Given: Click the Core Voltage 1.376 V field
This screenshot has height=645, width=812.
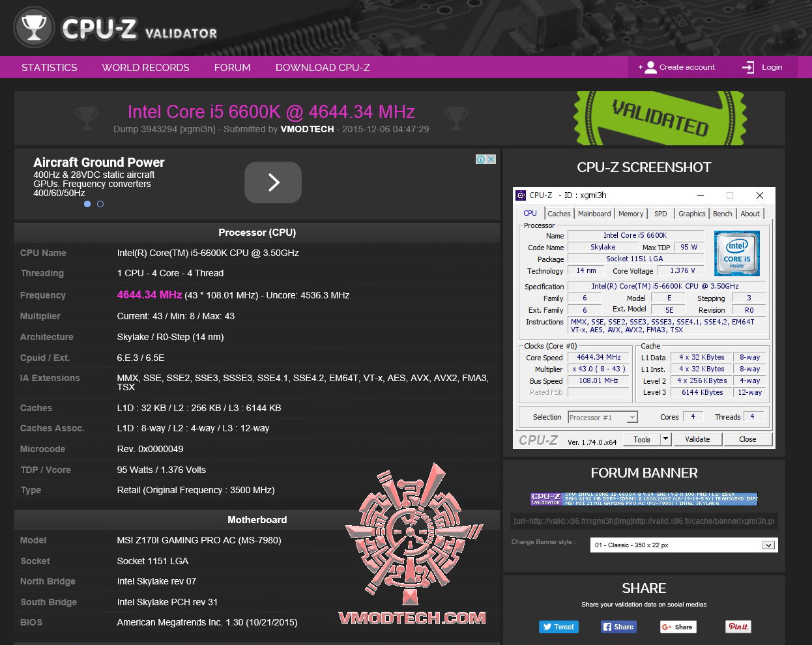Looking at the screenshot, I should click(x=682, y=270).
